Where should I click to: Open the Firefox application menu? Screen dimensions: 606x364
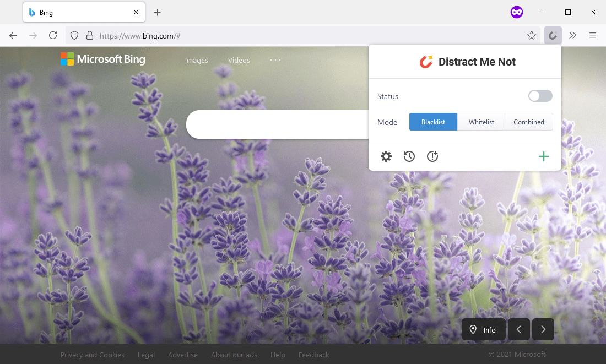593,35
